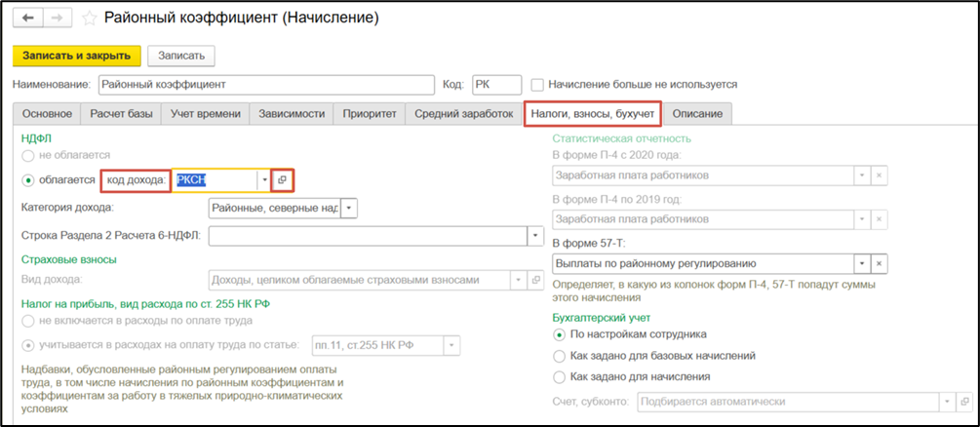Select 'По настройкам сотрудника' radio option
The image size is (980, 427).
tap(559, 334)
